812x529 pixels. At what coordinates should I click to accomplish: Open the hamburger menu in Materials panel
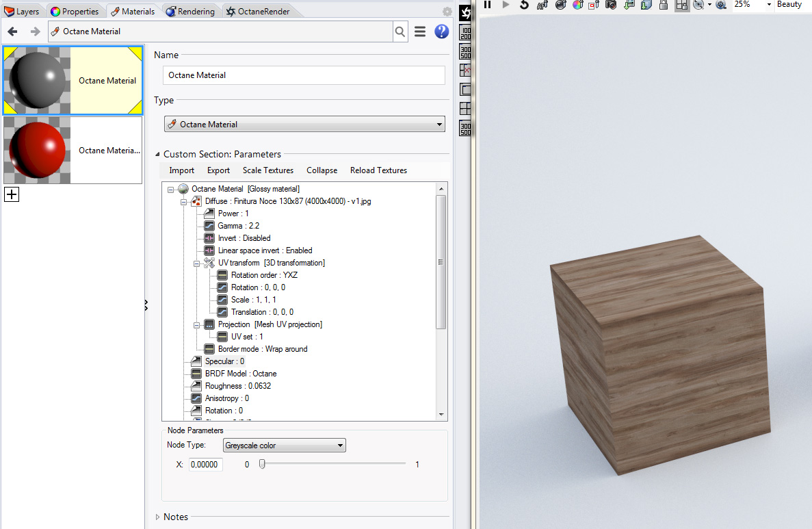tap(420, 31)
